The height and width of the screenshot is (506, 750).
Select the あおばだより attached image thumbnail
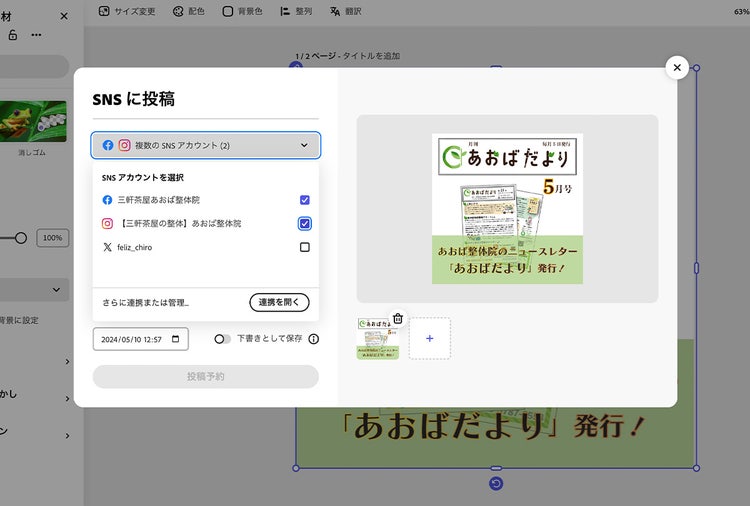(377, 339)
